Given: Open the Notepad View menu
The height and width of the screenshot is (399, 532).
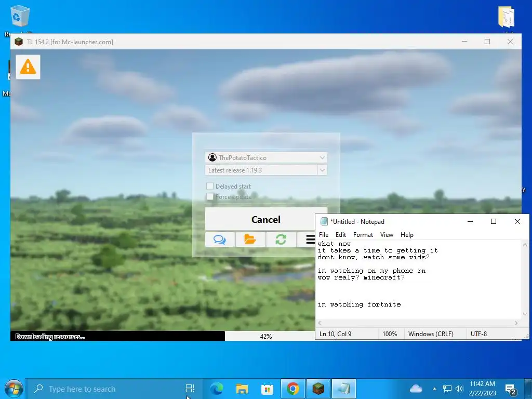Looking at the screenshot, I should click(387, 235).
